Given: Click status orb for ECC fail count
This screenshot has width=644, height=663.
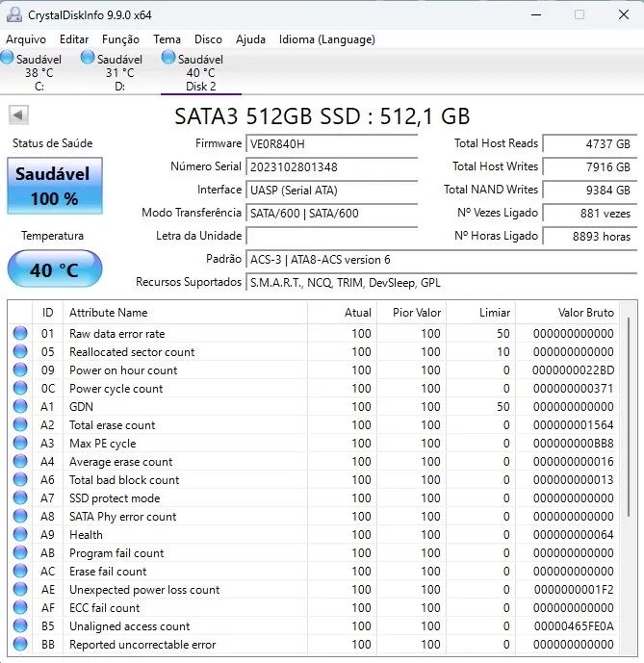Looking at the screenshot, I should tap(20, 607).
